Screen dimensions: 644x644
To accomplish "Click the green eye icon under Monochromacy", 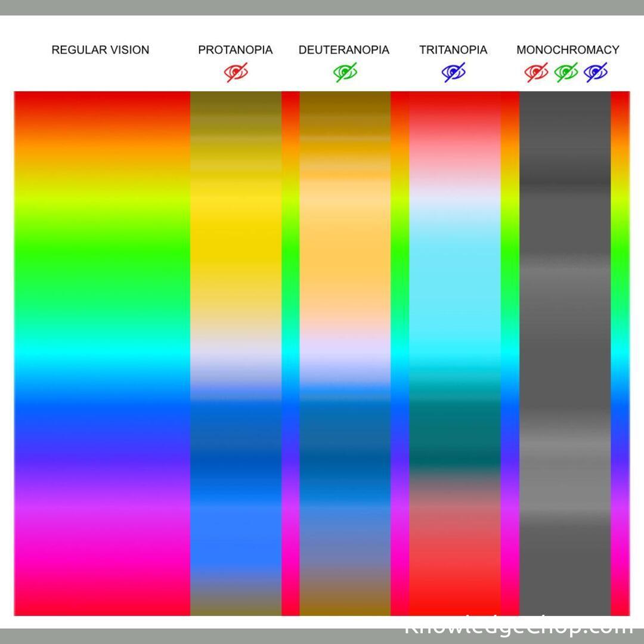I will pyautogui.click(x=566, y=72).
